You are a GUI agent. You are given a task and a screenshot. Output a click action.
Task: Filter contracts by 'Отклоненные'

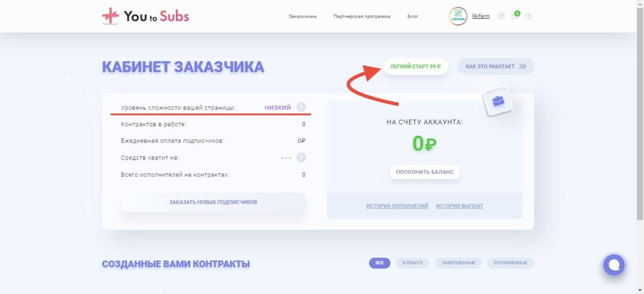point(511,263)
